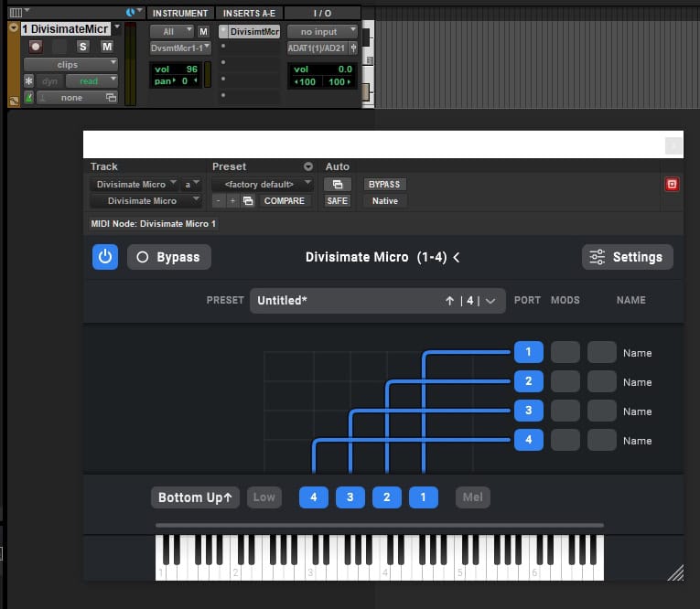Click the red target plugin window icon

(x=672, y=185)
